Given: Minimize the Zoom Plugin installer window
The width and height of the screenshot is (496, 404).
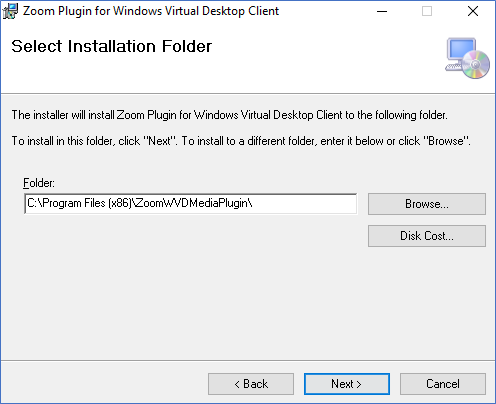Looking at the screenshot, I should click(x=382, y=11).
